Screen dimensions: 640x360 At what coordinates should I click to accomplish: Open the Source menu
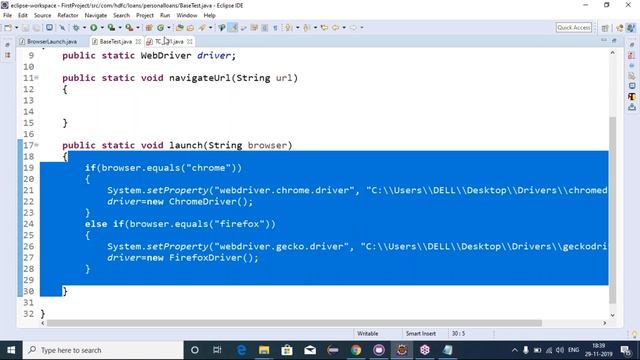[42, 15]
